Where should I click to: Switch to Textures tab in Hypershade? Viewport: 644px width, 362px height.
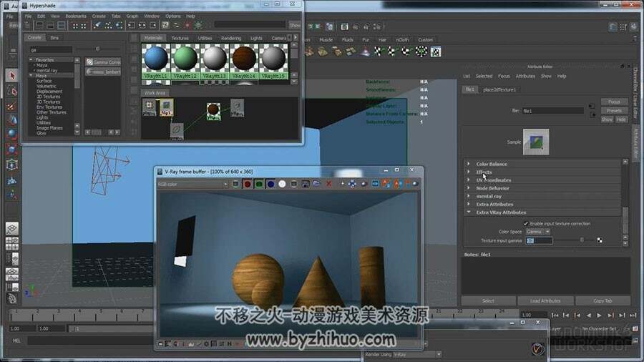click(180, 38)
